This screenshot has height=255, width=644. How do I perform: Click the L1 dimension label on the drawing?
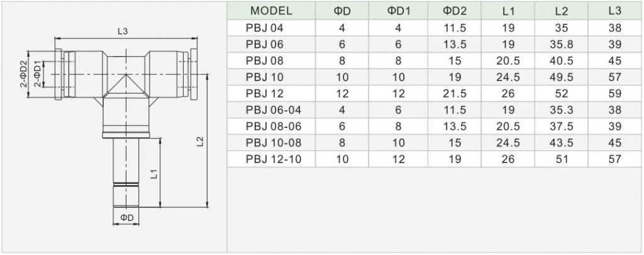154,174
